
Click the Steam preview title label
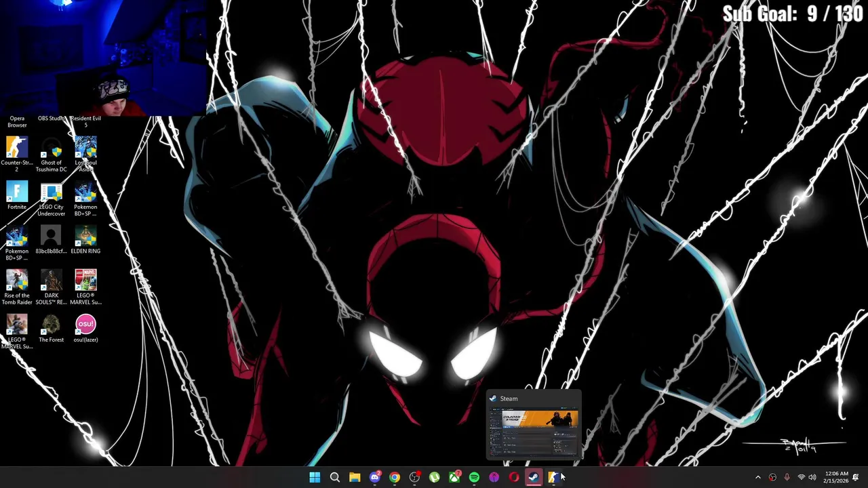pyautogui.click(x=509, y=399)
